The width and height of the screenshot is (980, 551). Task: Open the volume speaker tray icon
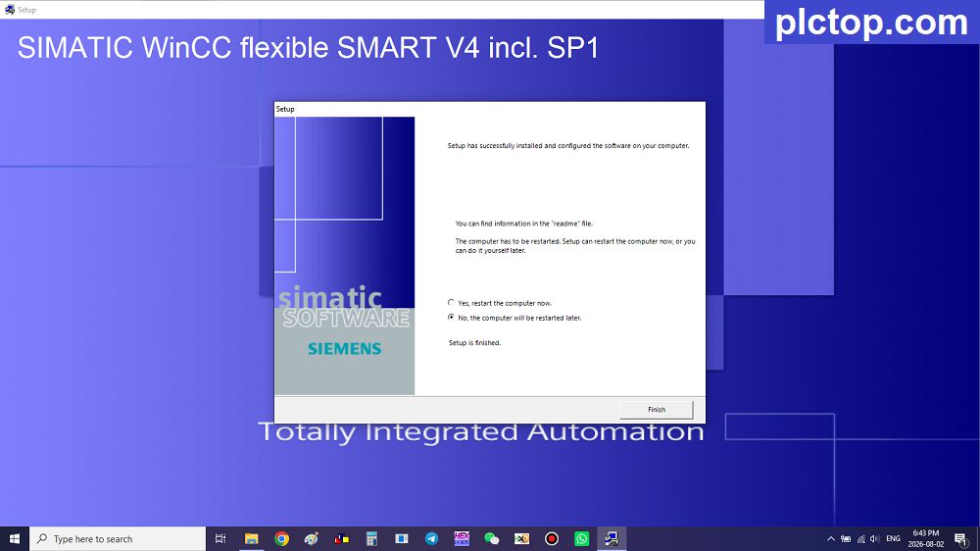tap(874, 538)
